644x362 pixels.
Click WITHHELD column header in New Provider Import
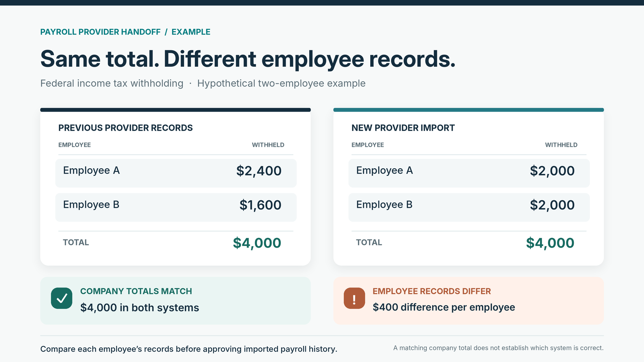point(561,145)
